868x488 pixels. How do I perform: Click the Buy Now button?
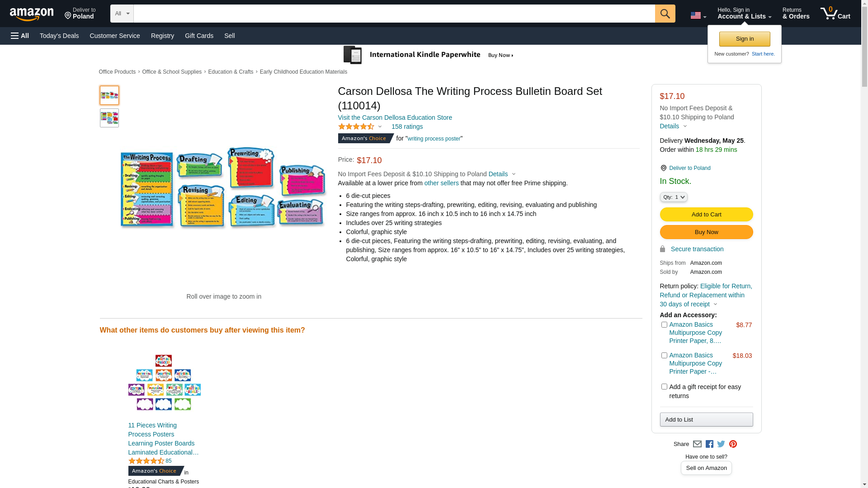[x=706, y=232]
